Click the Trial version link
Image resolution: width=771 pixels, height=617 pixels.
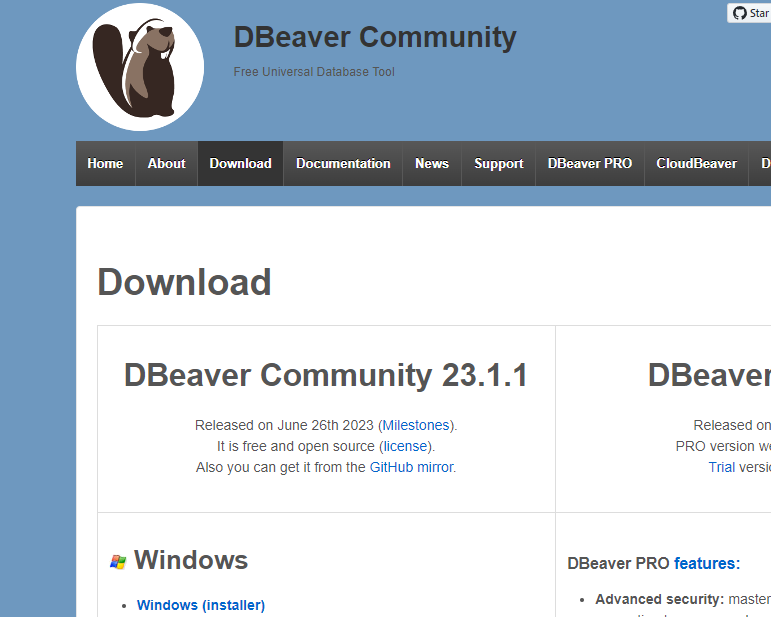[x=721, y=467]
